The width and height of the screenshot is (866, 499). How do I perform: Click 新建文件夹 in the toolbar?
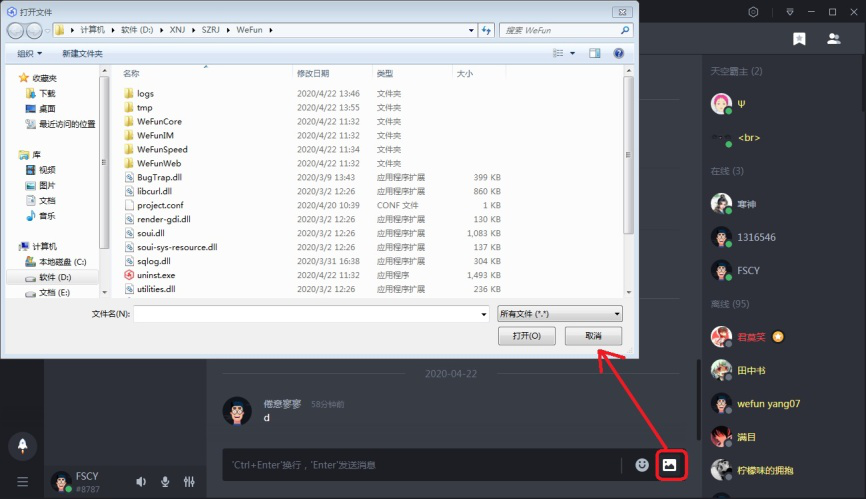click(82, 54)
